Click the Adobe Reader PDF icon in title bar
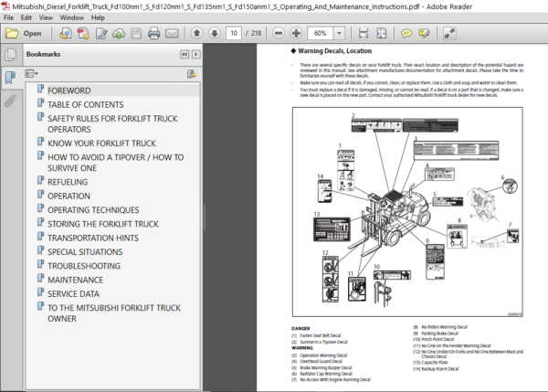This screenshot has height=392, width=548. pos(5,6)
